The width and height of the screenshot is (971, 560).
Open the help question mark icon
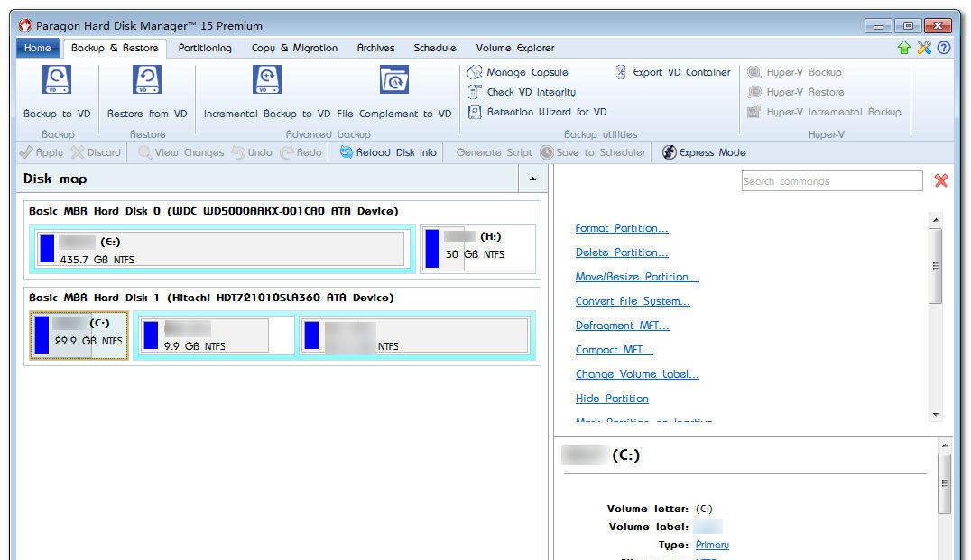(944, 48)
